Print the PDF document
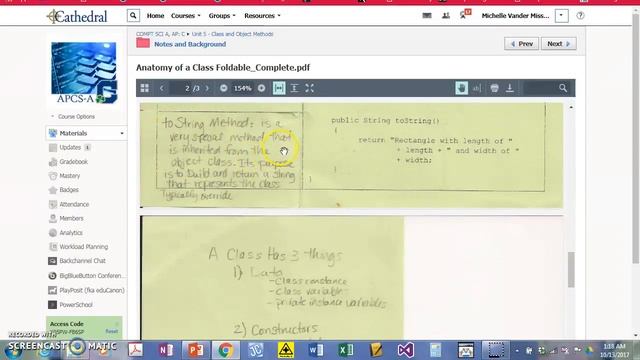640x360 pixels. [x=494, y=88]
